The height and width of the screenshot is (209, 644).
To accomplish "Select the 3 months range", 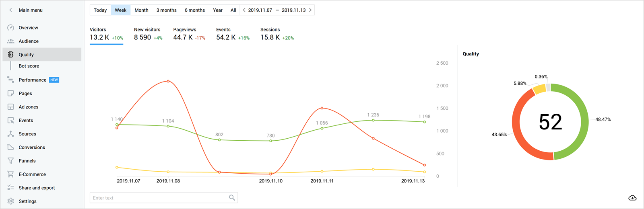I will [166, 10].
